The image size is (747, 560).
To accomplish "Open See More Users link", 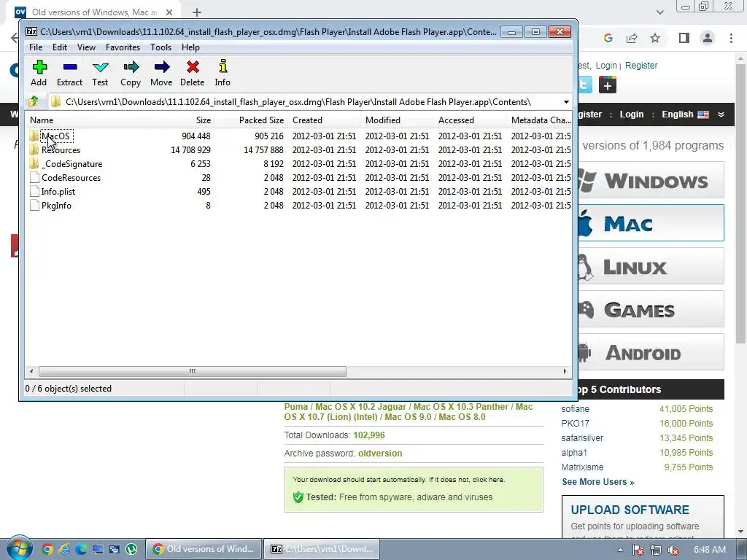I will coord(598,482).
